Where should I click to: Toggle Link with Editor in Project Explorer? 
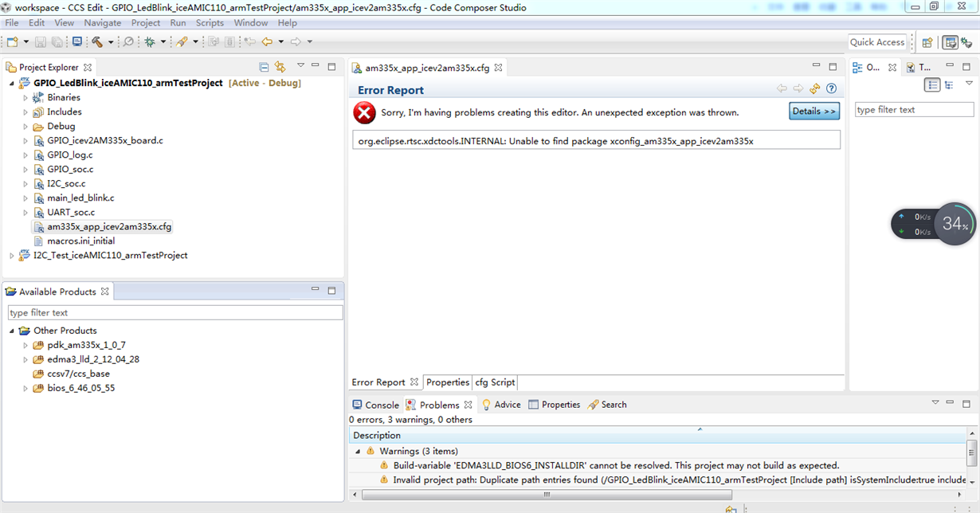click(280, 68)
